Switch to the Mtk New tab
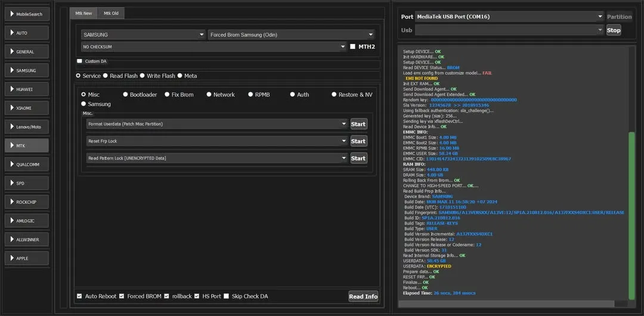 tap(84, 13)
